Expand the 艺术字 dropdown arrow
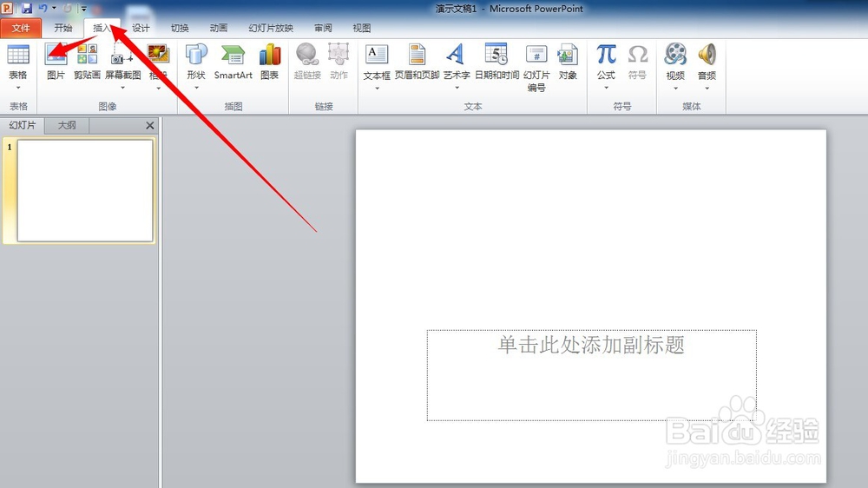This screenshot has width=868, height=488. point(457,88)
